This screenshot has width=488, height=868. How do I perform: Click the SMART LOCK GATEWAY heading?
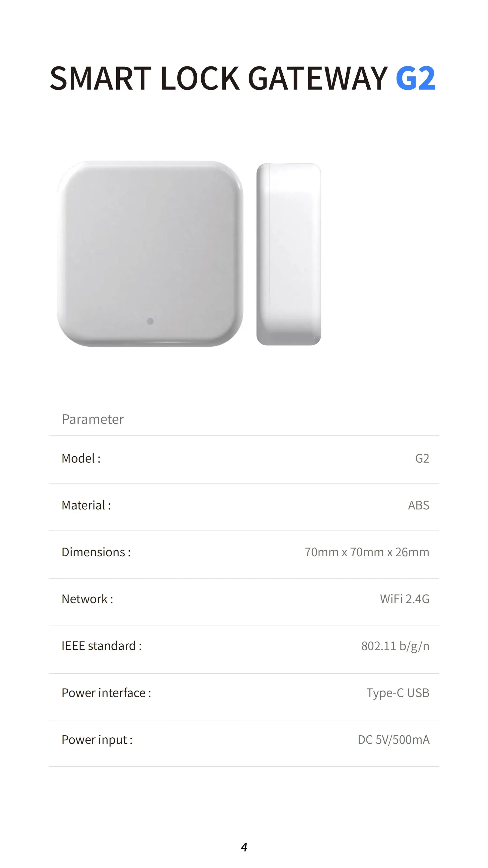(219, 78)
